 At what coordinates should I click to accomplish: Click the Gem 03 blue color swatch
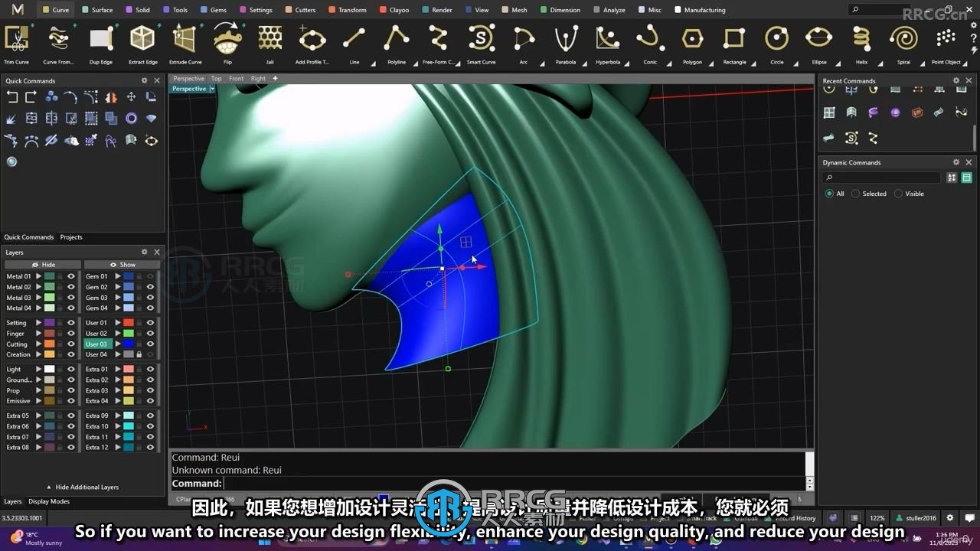[129, 298]
